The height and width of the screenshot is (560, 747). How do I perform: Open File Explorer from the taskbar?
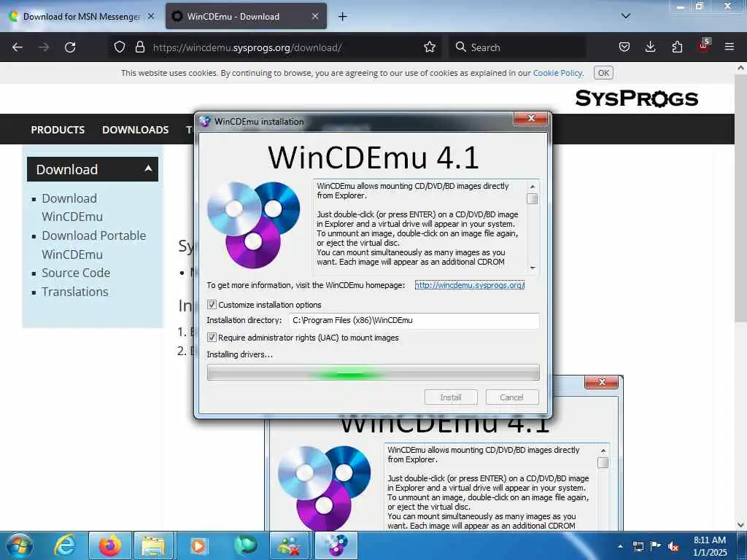pyautogui.click(x=153, y=545)
